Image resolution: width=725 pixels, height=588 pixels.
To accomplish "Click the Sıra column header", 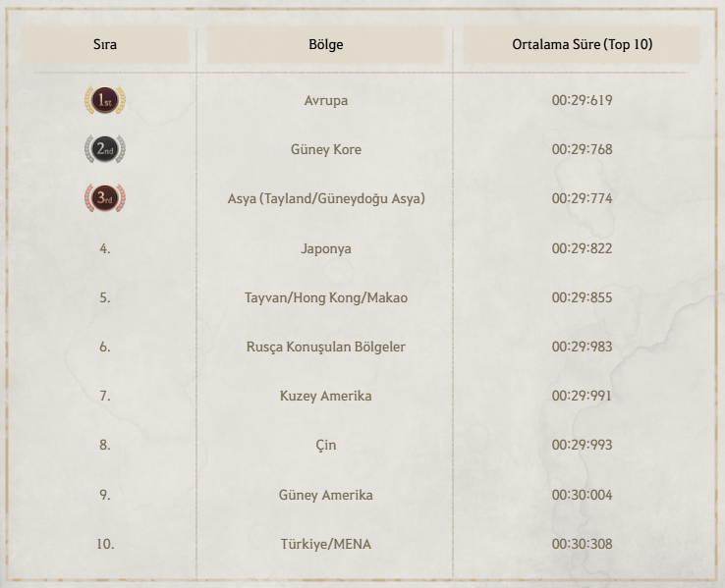I will click(105, 45).
